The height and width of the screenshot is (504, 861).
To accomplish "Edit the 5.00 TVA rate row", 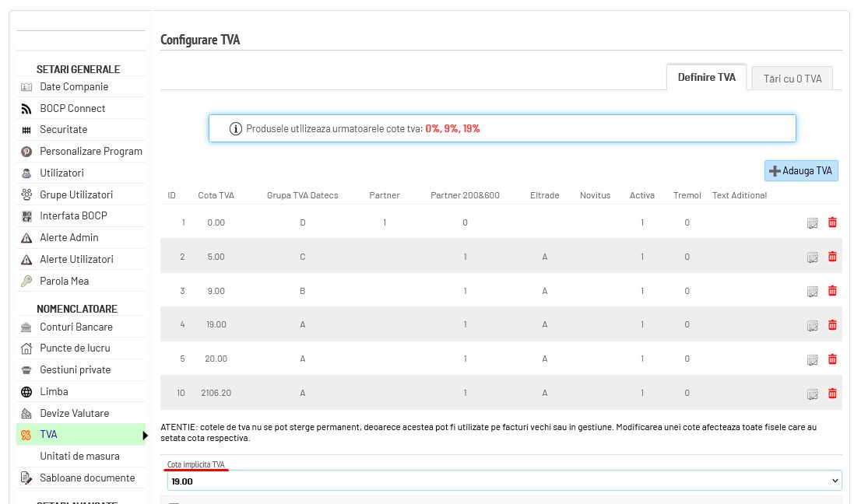I will [813, 257].
